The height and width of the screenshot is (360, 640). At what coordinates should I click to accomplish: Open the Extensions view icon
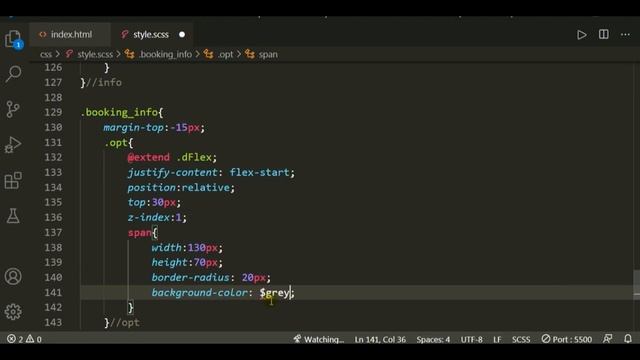click(x=13, y=180)
